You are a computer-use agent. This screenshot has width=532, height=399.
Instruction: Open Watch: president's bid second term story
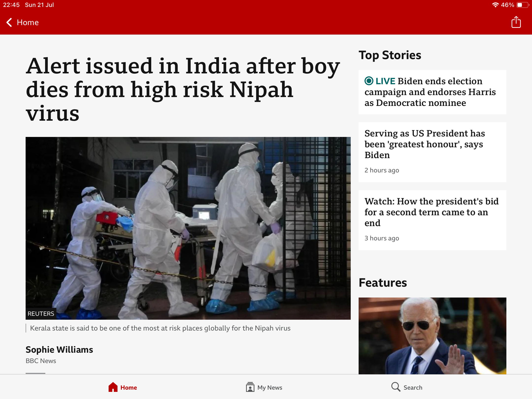[432, 220]
